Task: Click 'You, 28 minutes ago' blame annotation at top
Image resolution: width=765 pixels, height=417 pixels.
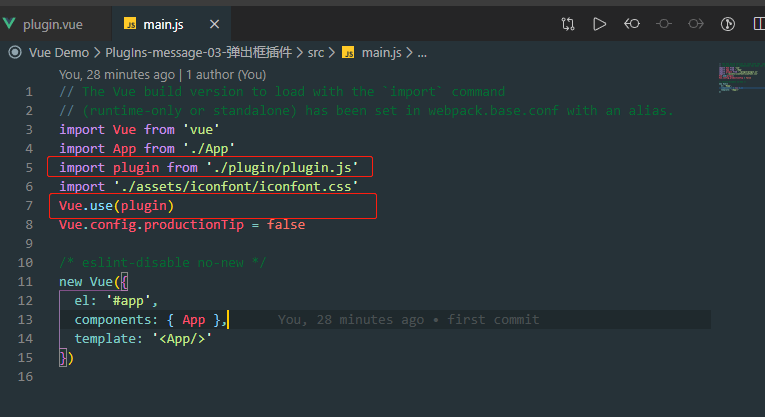Action: tap(116, 74)
